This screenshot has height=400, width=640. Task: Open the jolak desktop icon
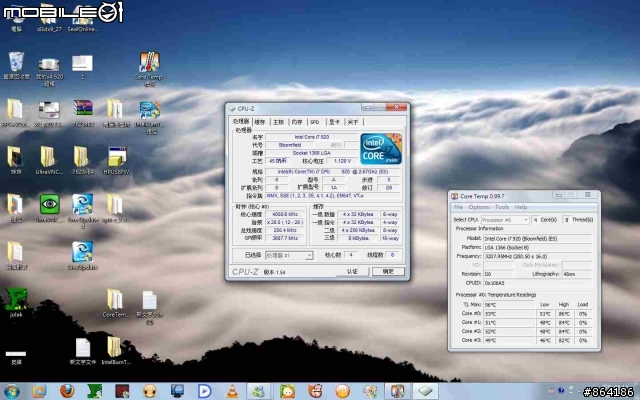coord(16,299)
